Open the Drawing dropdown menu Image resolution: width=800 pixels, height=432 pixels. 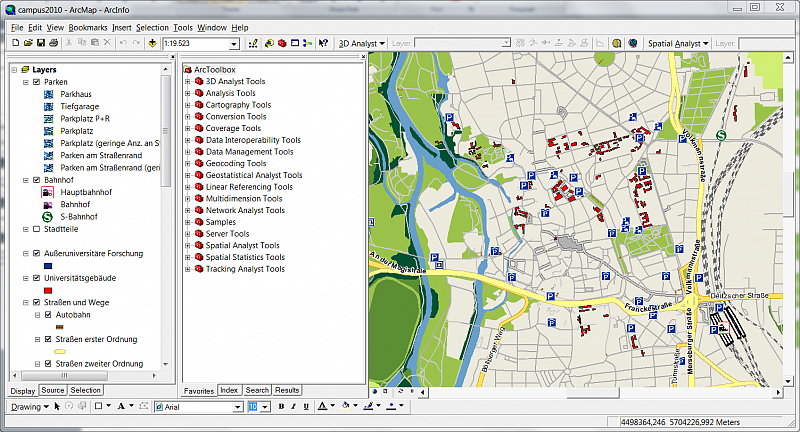30,406
